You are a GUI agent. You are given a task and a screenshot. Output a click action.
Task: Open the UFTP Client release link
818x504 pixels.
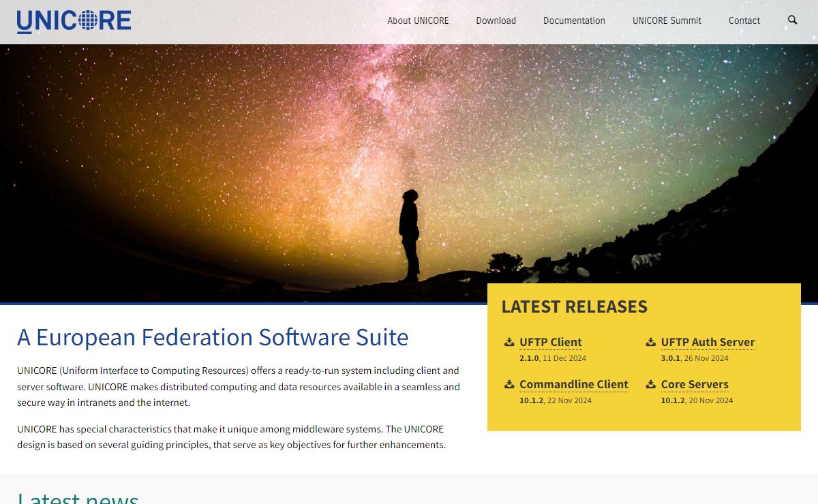551,342
